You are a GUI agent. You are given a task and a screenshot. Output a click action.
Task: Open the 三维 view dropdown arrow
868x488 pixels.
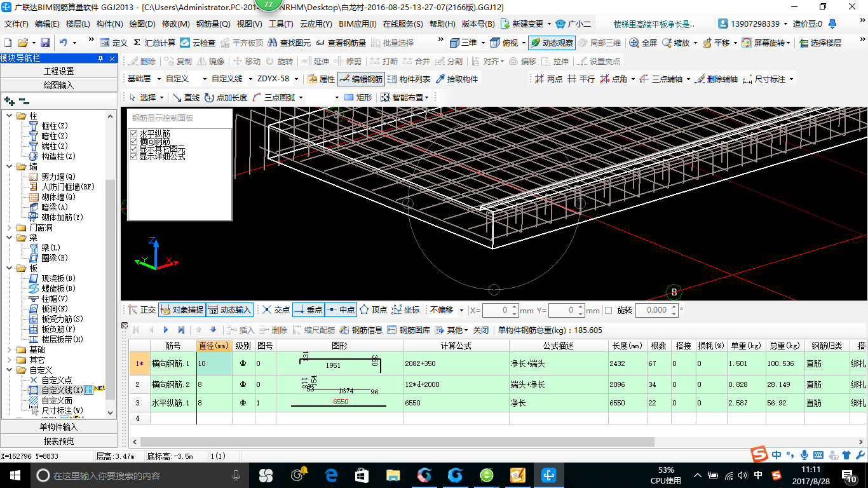click(x=483, y=43)
